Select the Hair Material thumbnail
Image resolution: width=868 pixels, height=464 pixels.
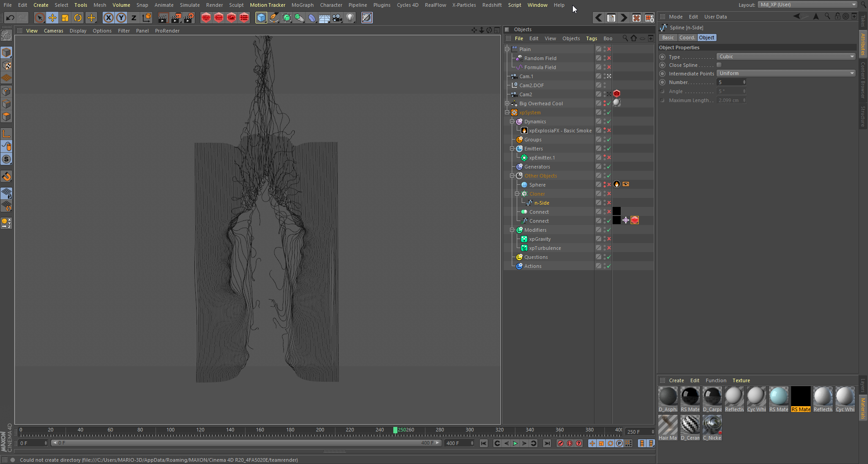[668, 427]
